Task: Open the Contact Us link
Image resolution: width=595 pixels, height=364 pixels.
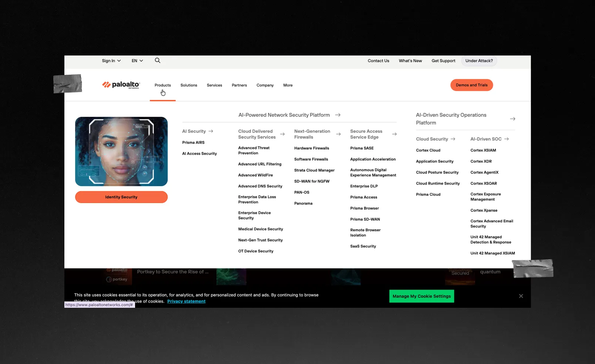Action: point(379,61)
